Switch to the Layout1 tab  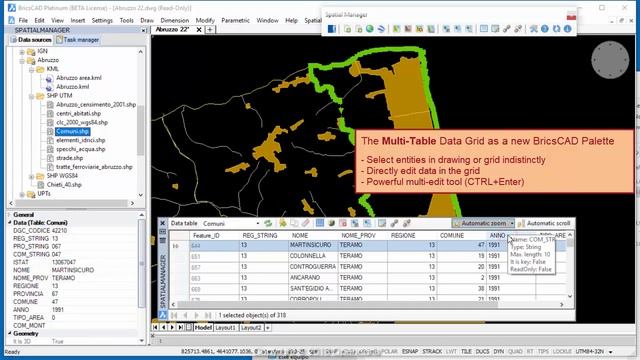[226, 327]
